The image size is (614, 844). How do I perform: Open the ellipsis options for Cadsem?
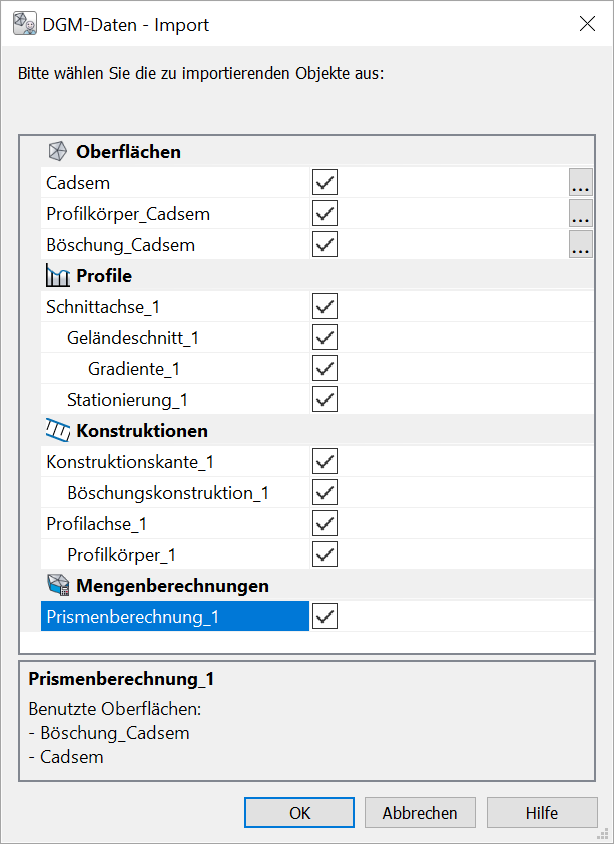pyautogui.click(x=580, y=183)
